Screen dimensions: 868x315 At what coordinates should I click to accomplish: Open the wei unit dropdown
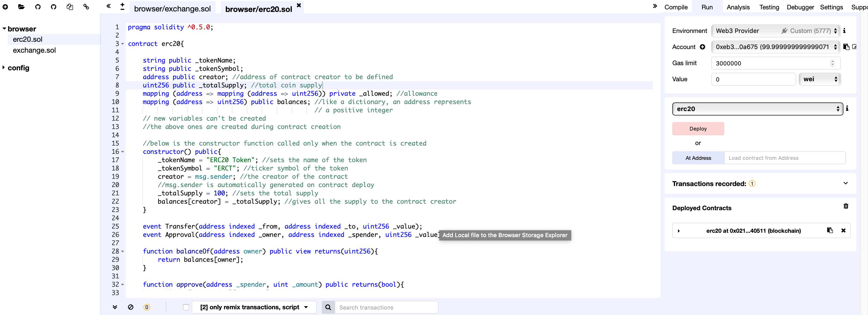pos(820,79)
